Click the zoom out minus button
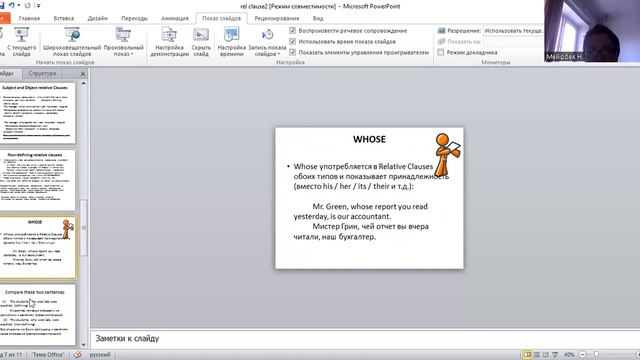Viewport: 640px width, 360px height. (x=582, y=355)
